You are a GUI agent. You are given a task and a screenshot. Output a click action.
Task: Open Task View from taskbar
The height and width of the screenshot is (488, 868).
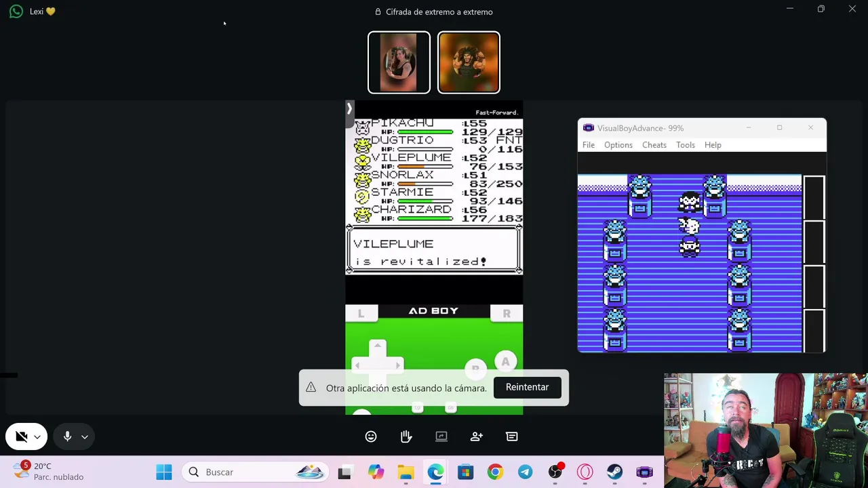[344, 472]
